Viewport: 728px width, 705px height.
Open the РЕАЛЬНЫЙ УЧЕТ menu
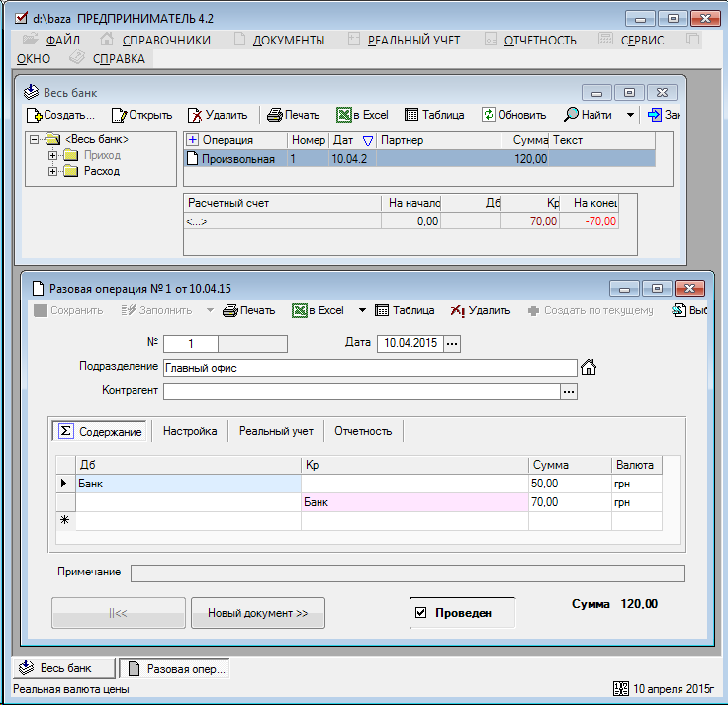[413, 41]
